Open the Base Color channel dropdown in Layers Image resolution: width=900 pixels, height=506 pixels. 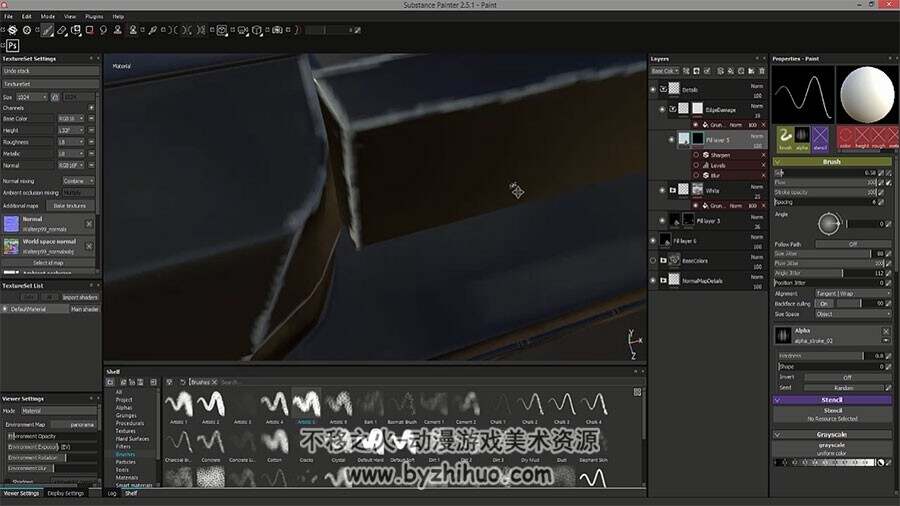coord(665,71)
